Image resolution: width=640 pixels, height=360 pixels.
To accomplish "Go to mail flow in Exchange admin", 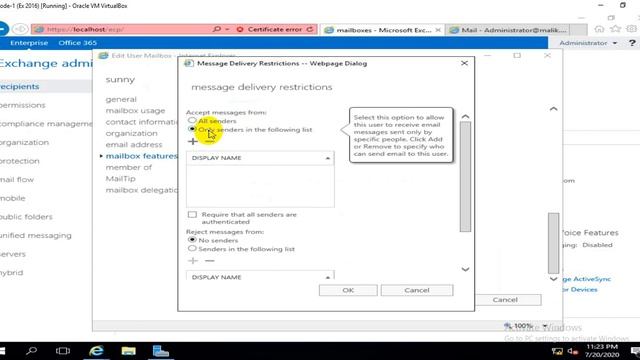I will [x=17, y=180].
